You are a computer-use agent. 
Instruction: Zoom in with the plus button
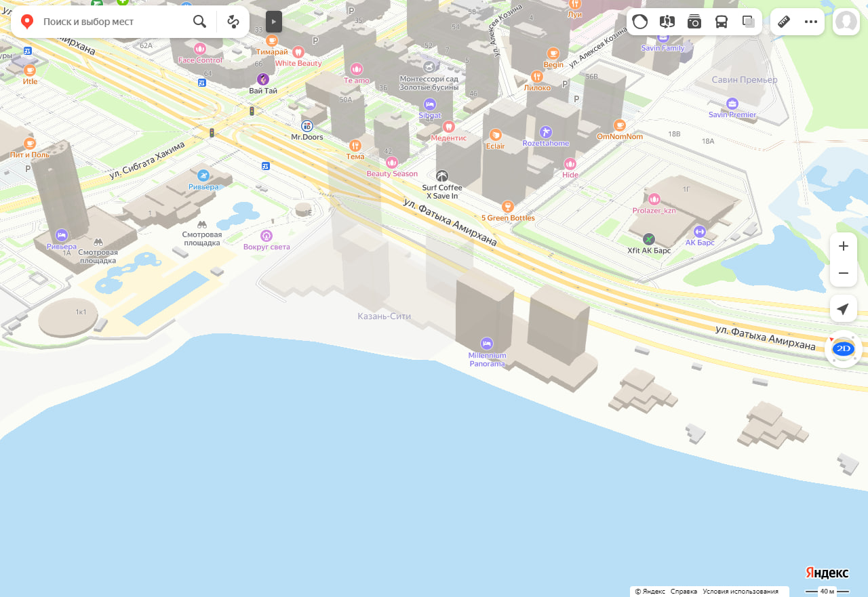844,246
